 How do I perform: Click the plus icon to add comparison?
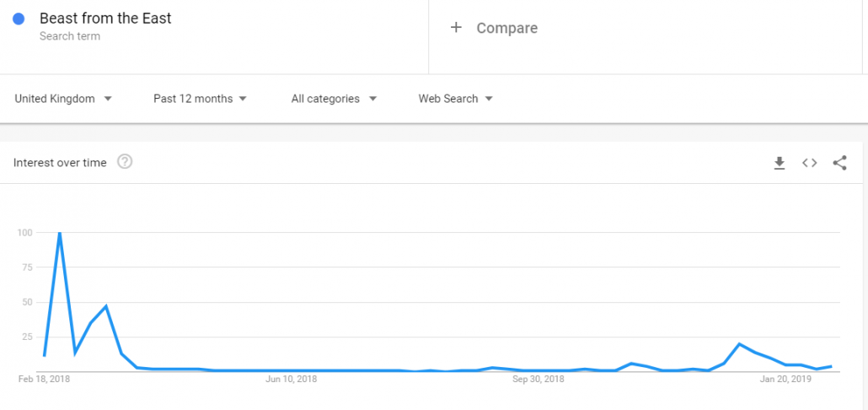coord(456,28)
